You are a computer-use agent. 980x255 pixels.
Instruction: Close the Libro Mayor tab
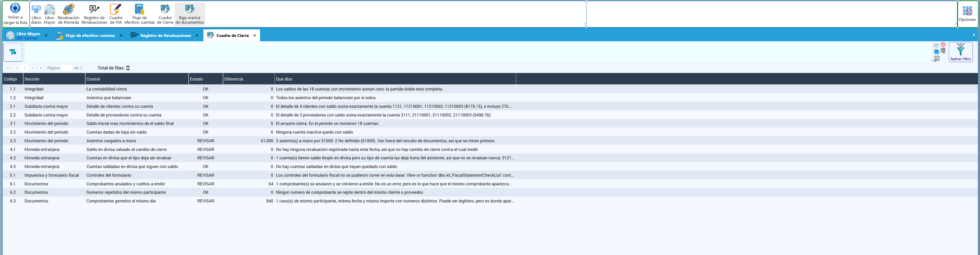click(46, 36)
